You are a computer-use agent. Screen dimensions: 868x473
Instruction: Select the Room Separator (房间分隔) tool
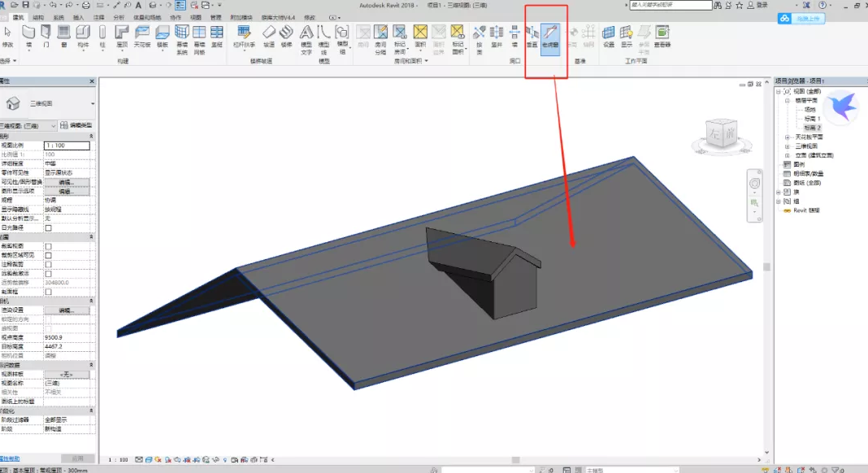[381, 40]
